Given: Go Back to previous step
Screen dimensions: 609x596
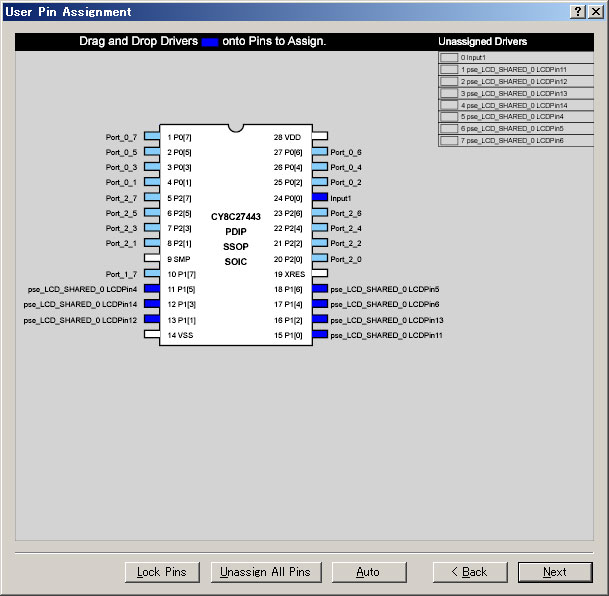Looking at the screenshot, I should pyautogui.click(x=470, y=572).
